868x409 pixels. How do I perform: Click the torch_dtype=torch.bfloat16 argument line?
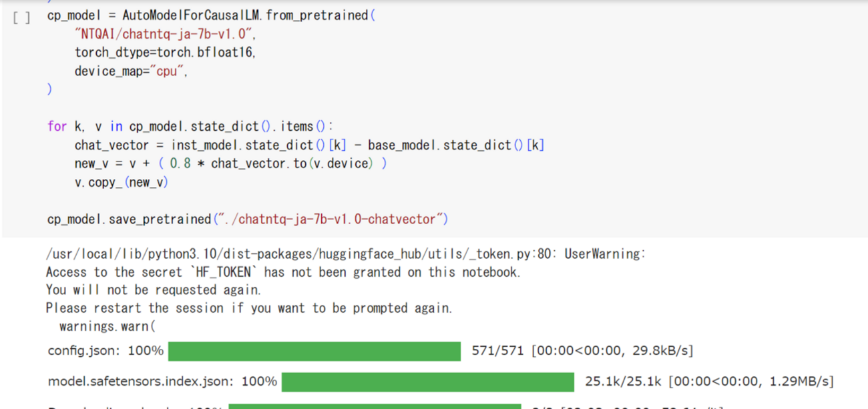[166, 52]
